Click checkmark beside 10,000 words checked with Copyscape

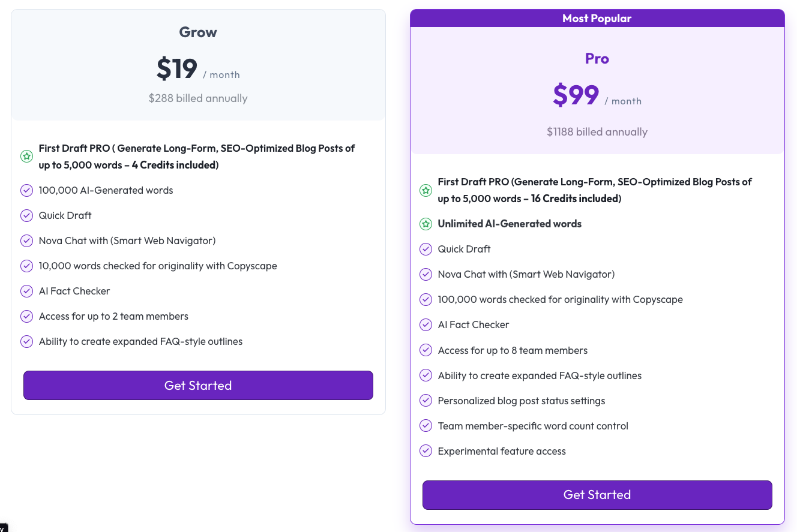[x=26, y=266]
